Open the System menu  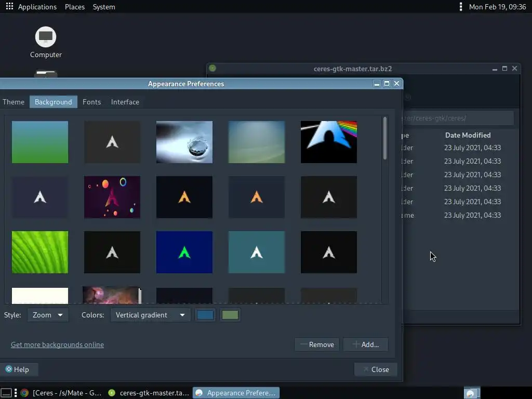104,7
